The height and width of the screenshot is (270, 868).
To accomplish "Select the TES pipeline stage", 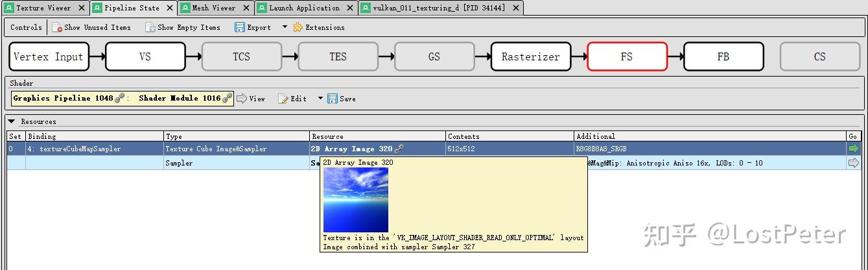I will (x=338, y=56).
